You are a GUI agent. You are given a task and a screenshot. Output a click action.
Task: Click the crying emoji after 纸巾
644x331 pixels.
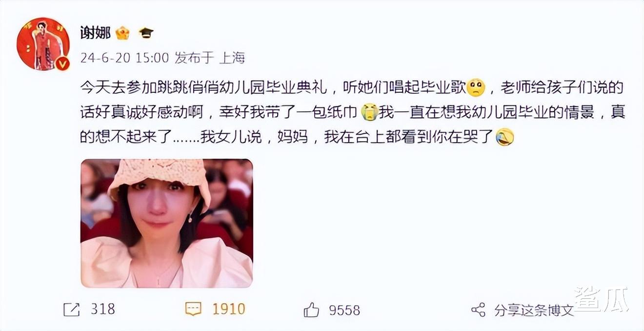[x=370, y=113]
